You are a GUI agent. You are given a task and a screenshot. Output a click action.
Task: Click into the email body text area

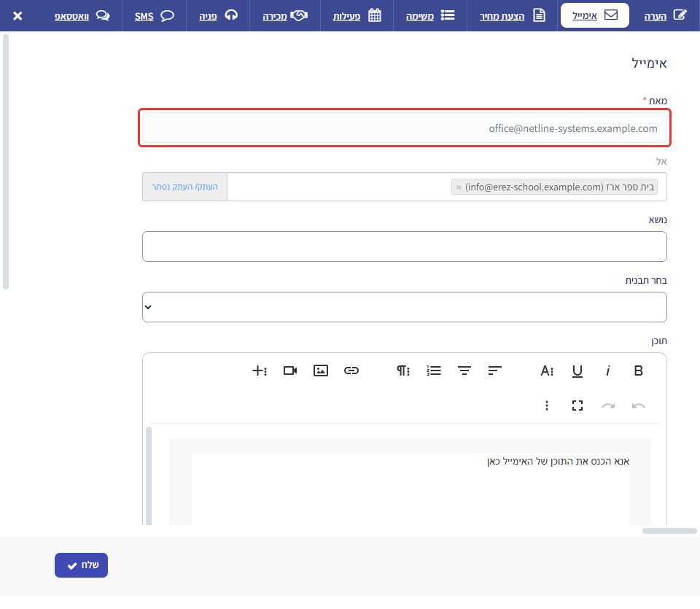coord(411,489)
